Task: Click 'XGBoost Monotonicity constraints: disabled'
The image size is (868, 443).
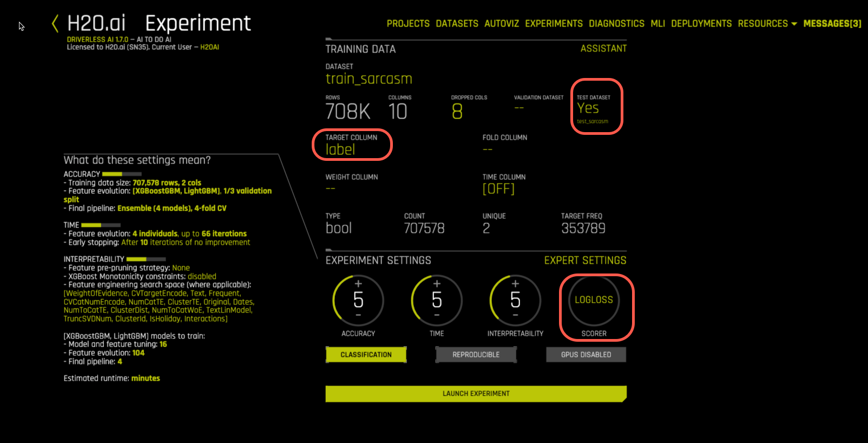Action: 140,277
